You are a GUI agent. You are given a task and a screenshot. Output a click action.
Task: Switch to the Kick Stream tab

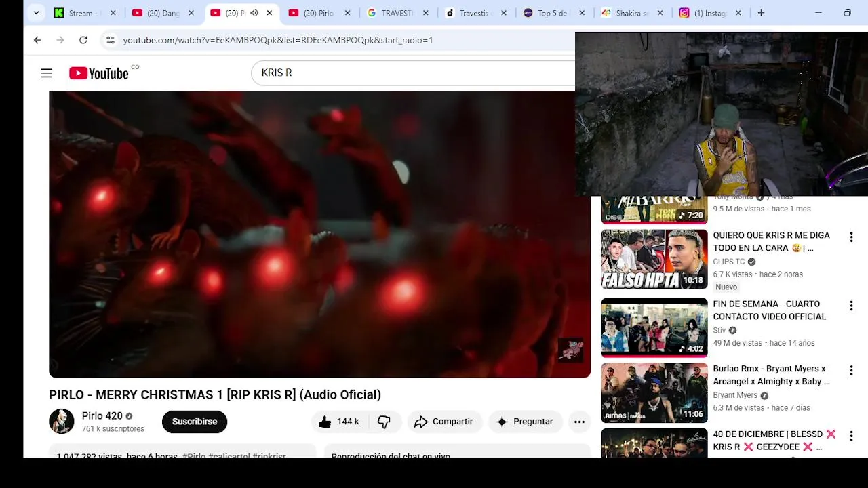pyautogui.click(x=85, y=13)
